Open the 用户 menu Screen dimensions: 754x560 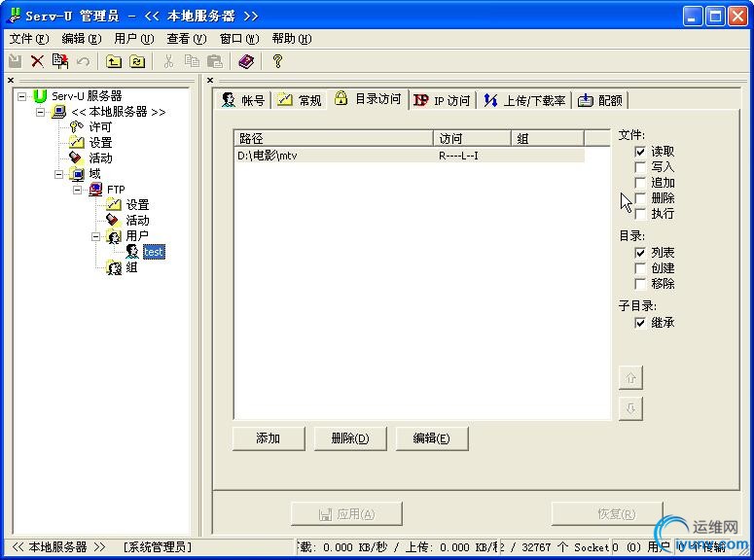(x=134, y=39)
